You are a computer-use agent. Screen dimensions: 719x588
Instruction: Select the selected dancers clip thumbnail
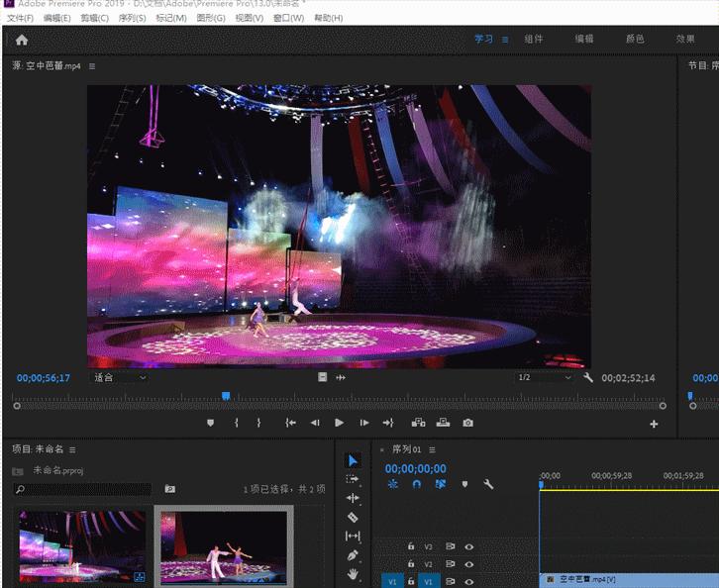224,546
